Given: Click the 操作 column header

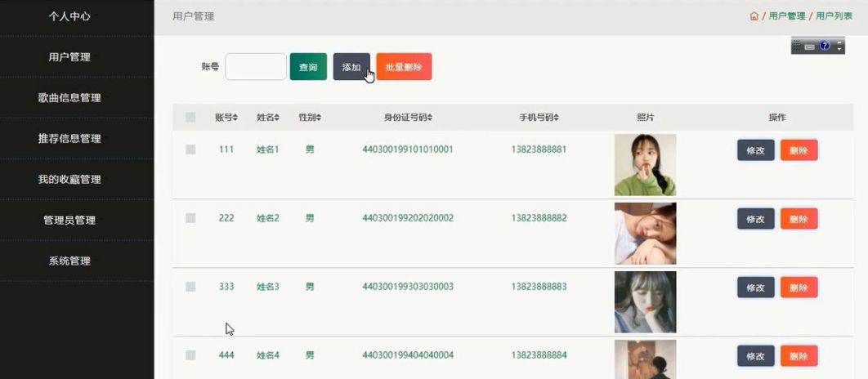Looking at the screenshot, I should (x=777, y=118).
